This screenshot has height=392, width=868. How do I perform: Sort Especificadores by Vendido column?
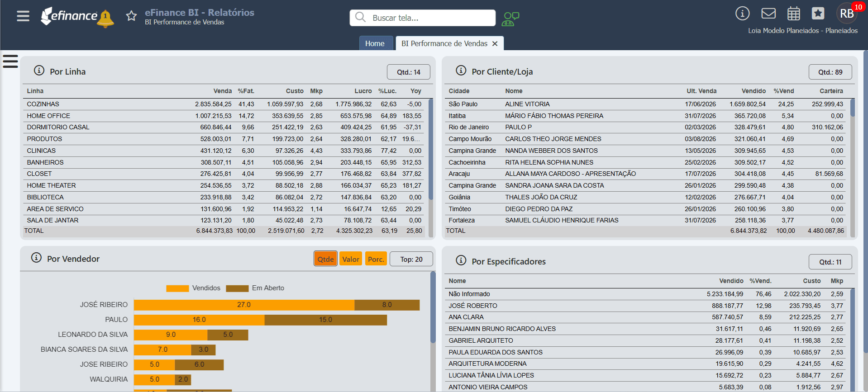(731, 281)
